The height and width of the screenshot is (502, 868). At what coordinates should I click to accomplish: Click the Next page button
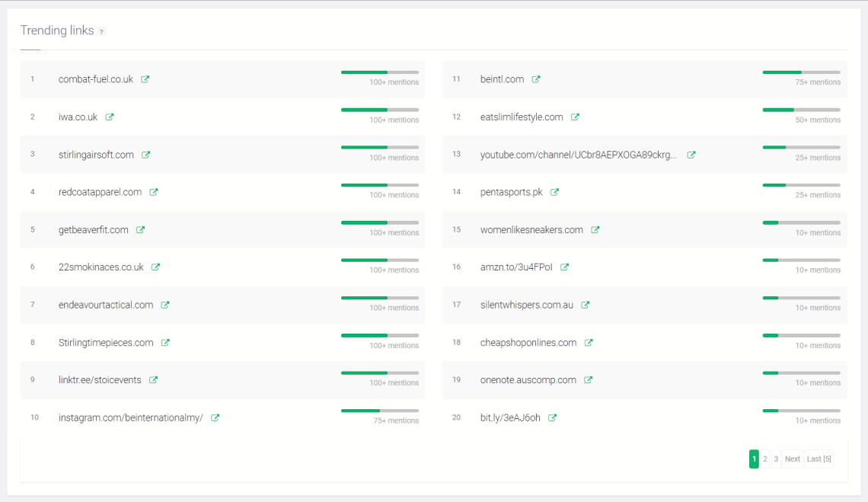[793, 459]
